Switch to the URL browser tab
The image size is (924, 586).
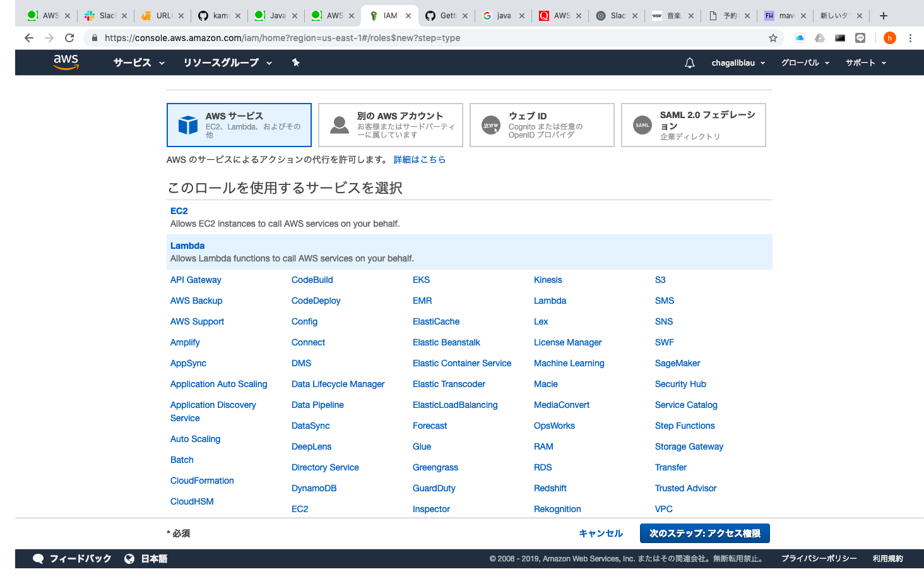coord(163,16)
